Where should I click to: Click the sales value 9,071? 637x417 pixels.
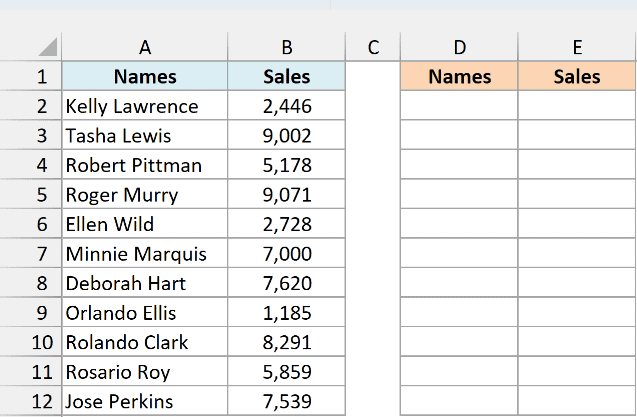pos(286,194)
